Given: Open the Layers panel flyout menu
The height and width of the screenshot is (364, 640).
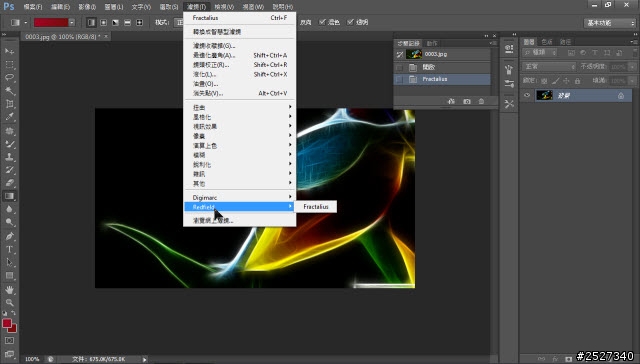Looking at the screenshot, I should (633, 42).
